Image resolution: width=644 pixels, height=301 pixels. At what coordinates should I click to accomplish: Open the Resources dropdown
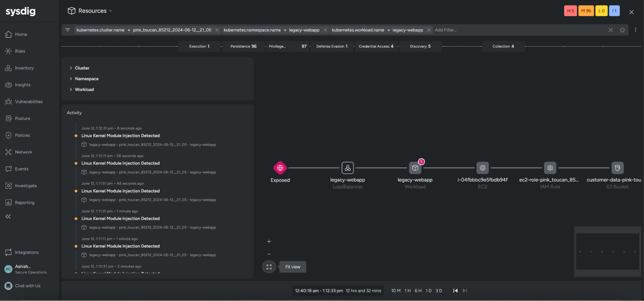coord(90,11)
